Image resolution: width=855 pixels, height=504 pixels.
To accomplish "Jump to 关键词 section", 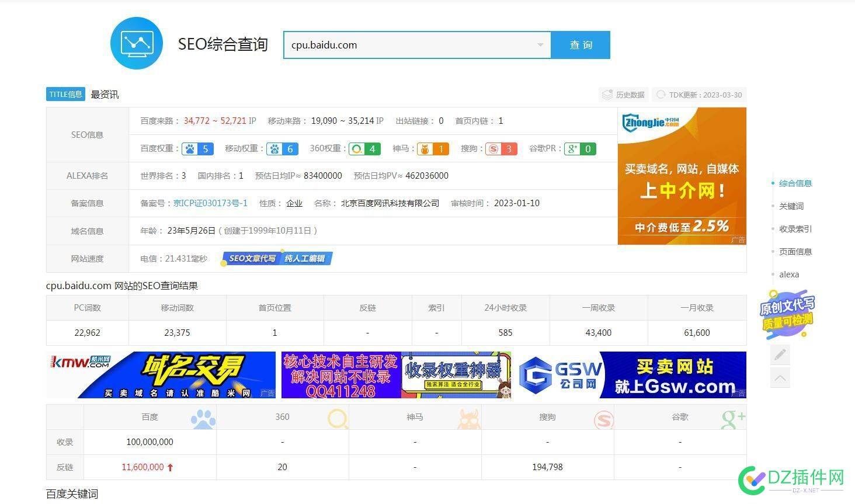I will tap(791, 206).
